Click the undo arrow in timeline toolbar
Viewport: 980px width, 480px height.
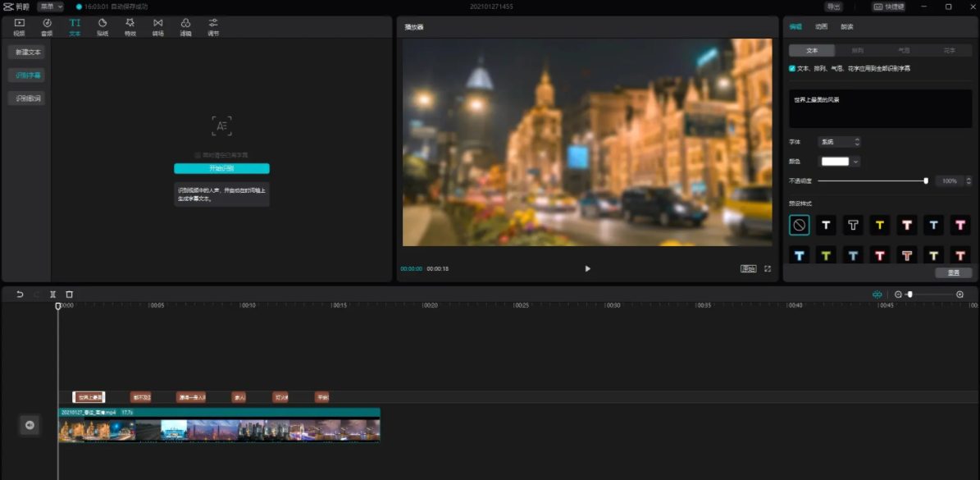click(20, 294)
